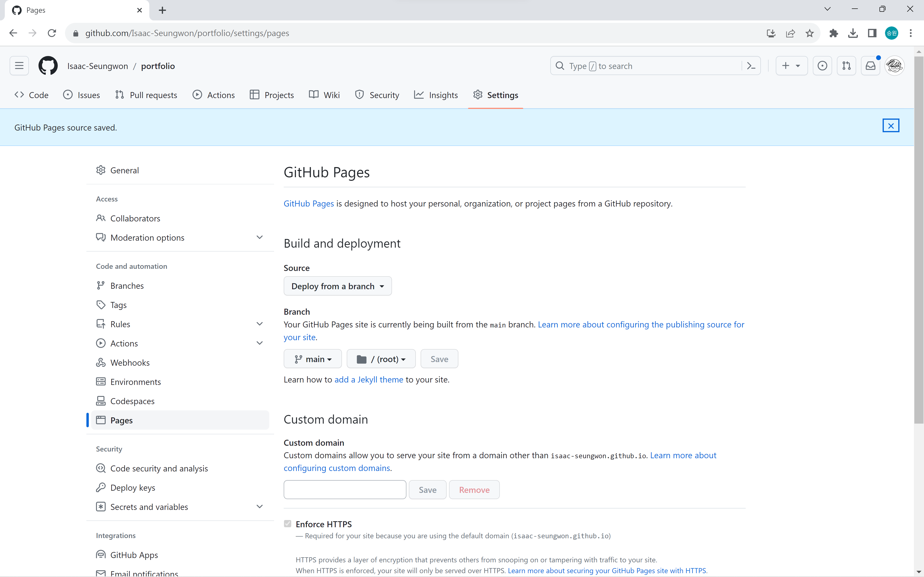Toggle the Enforce HTTPS checkbox
Image resolution: width=924 pixels, height=577 pixels.
click(288, 524)
